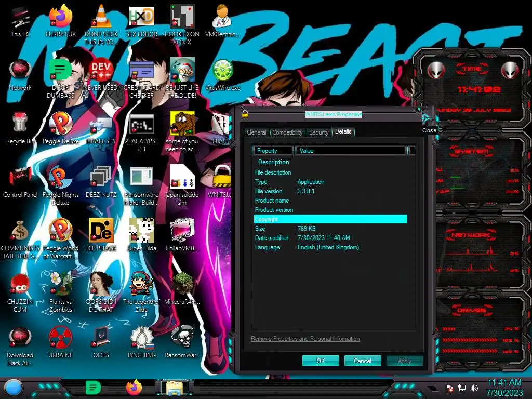Select the Date modified row

click(x=330, y=238)
